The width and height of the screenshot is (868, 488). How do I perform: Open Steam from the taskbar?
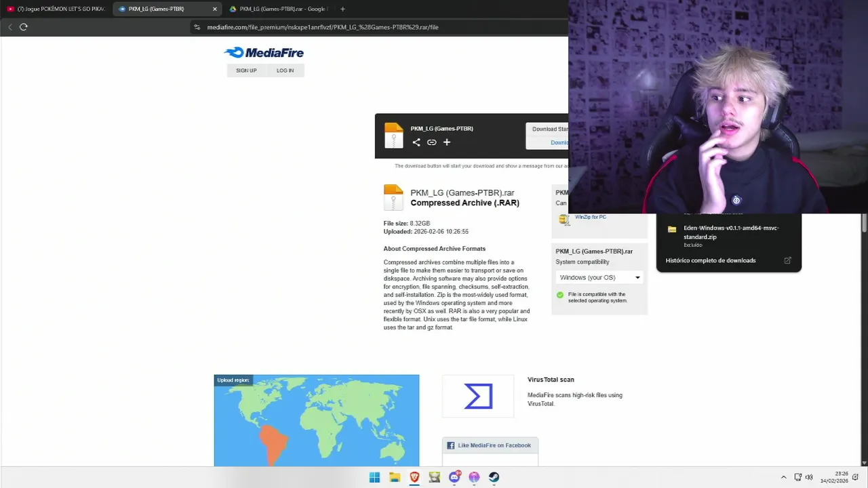(494, 477)
